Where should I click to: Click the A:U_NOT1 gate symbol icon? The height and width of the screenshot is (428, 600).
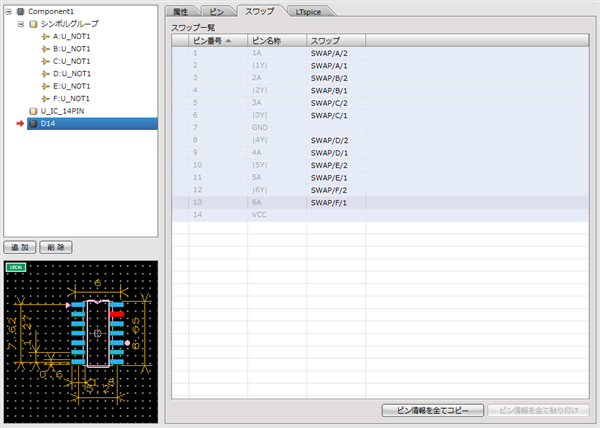(x=45, y=36)
